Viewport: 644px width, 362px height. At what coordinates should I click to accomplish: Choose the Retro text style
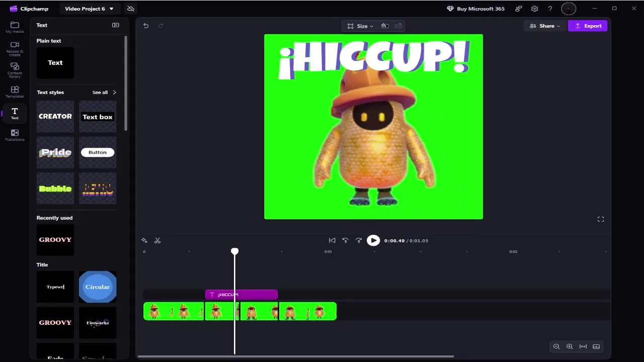(x=98, y=189)
